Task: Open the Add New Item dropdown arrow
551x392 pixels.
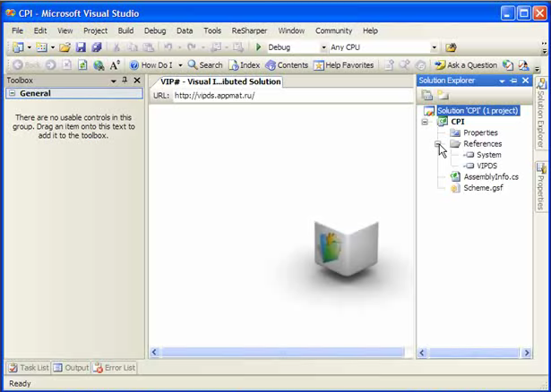Action: 53,47
